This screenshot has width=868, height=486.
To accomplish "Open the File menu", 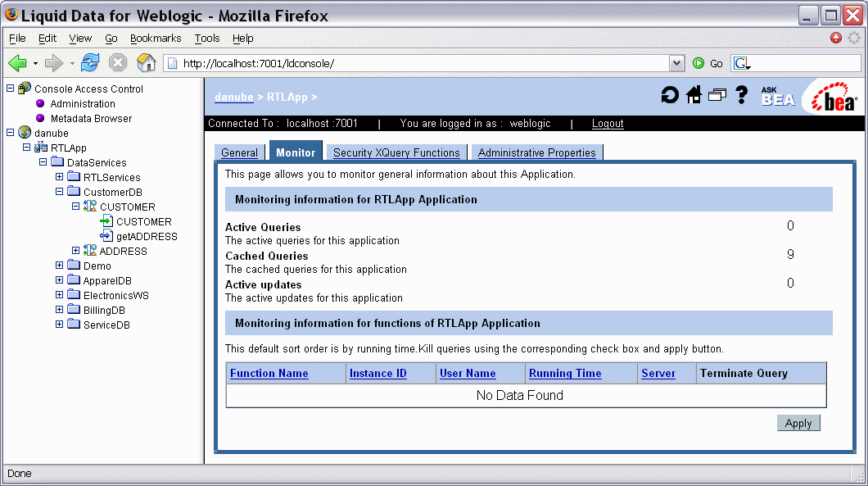I will pyautogui.click(x=17, y=38).
